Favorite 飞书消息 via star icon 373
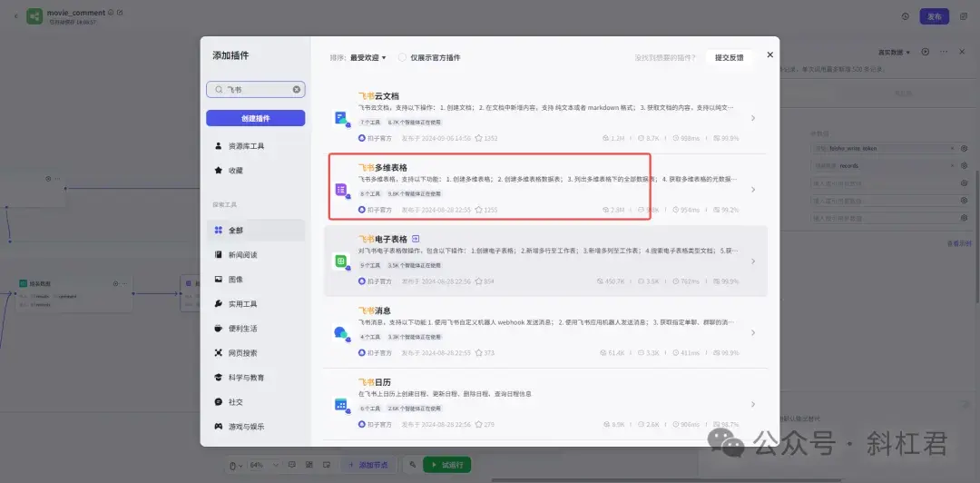This screenshot has width=980, height=483. pyautogui.click(x=479, y=353)
